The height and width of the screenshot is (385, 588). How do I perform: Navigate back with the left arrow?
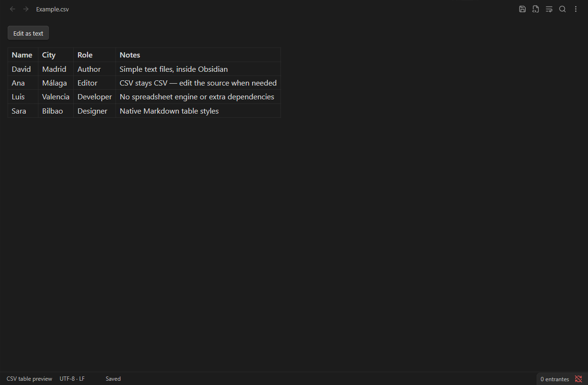pyautogui.click(x=13, y=9)
